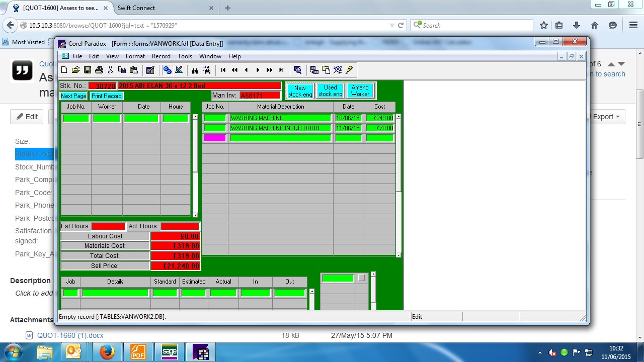The image size is (644, 362).
Task: Jump to the first record
Action: point(223,70)
